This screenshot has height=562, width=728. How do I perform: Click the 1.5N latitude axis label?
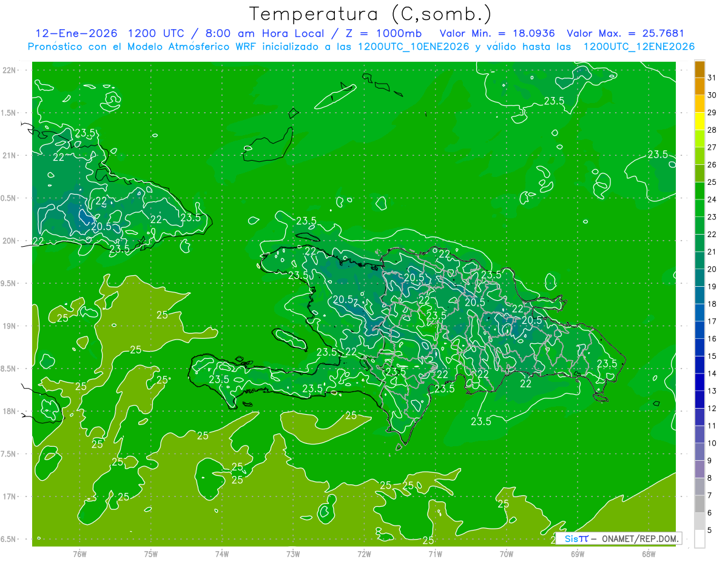point(8,113)
